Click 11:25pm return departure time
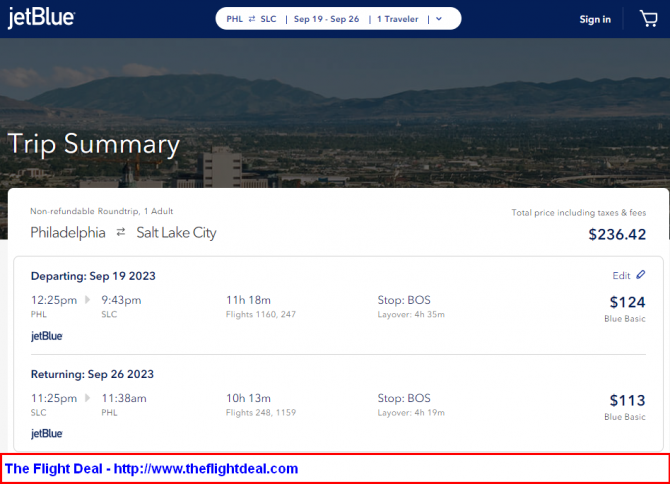Image resolution: width=670 pixels, height=484 pixels. tap(54, 399)
